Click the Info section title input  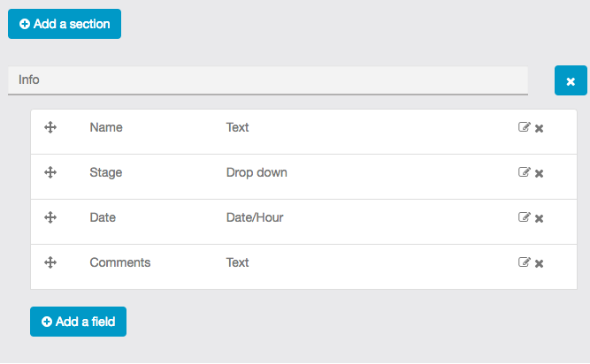point(268,80)
